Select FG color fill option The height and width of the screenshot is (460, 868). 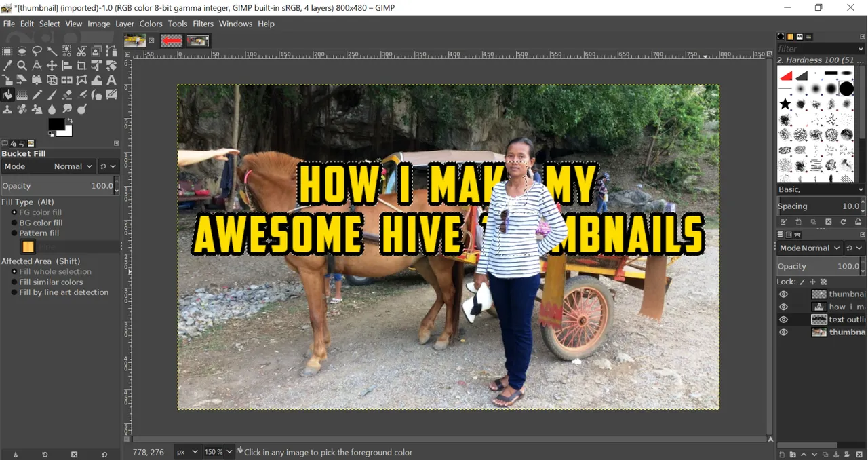tap(37, 212)
